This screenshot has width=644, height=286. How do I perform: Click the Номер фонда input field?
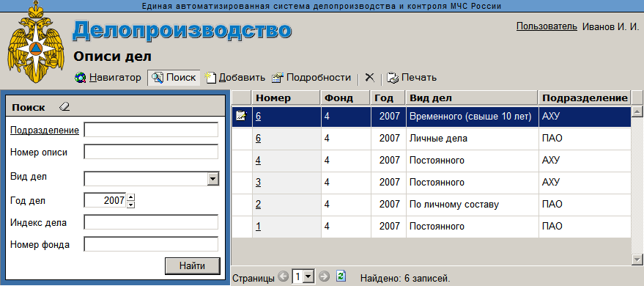(x=151, y=245)
